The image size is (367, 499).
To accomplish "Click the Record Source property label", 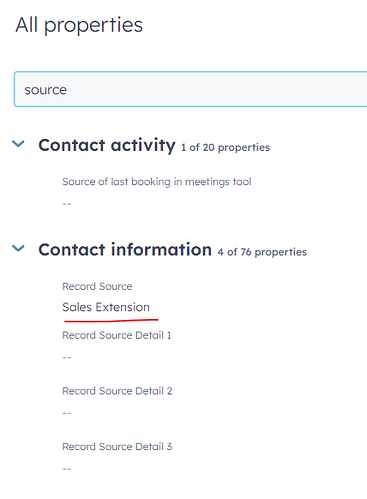I will coord(97,286).
